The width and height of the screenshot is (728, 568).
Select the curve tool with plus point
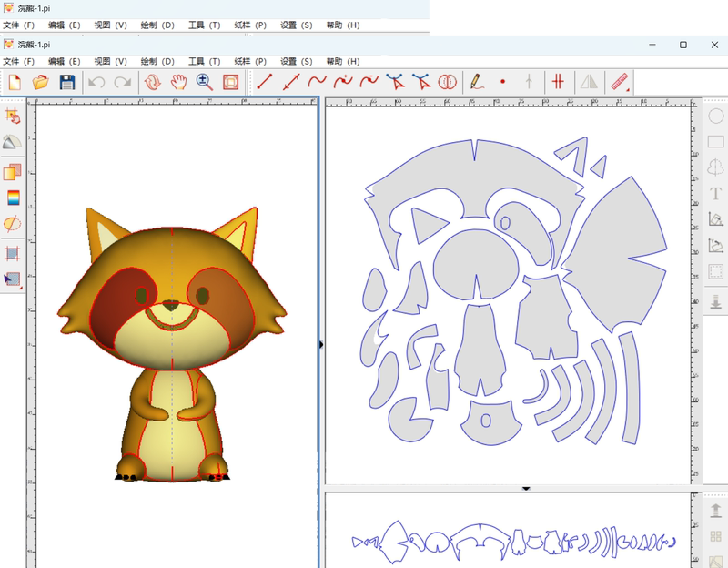point(343,81)
